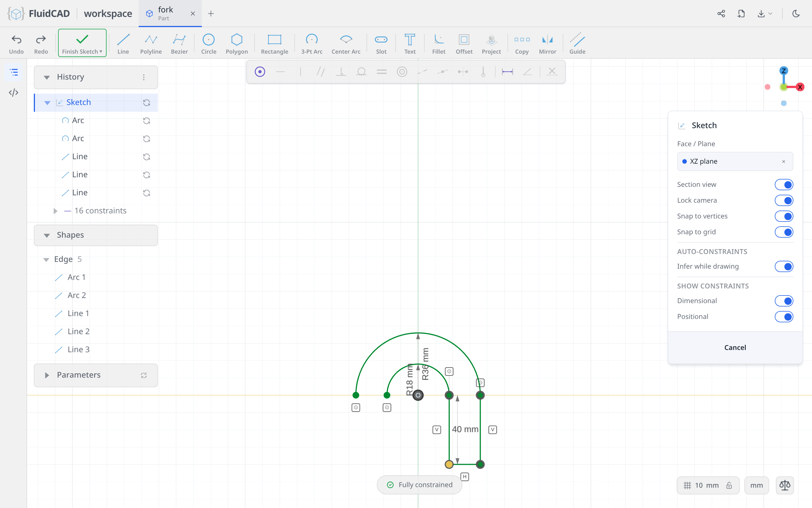Select the Guide tool
The image size is (812, 508).
577,43
